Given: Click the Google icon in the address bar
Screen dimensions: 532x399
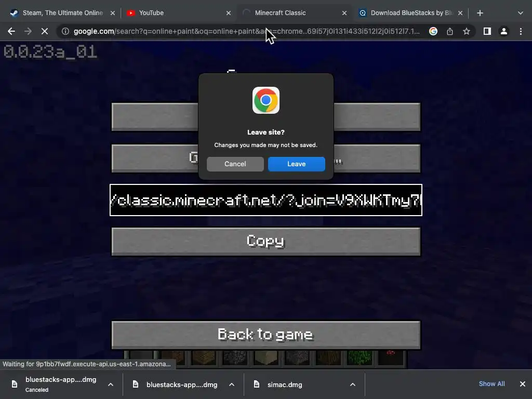Looking at the screenshot, I should click(x=433, y=31).
